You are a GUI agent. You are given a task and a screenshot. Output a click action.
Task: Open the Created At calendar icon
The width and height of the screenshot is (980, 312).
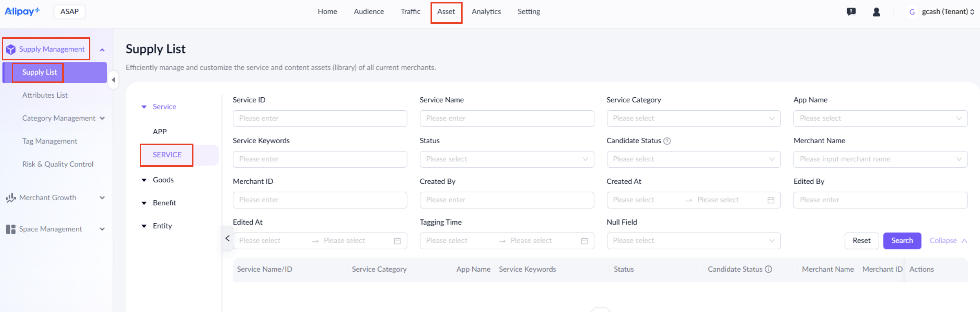[x=771, y=200]
